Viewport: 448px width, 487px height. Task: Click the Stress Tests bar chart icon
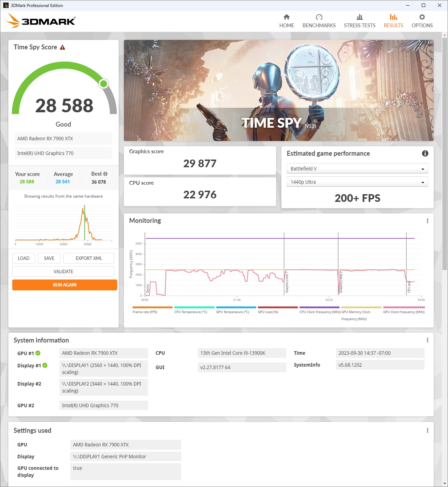click(x=359, y=17)
